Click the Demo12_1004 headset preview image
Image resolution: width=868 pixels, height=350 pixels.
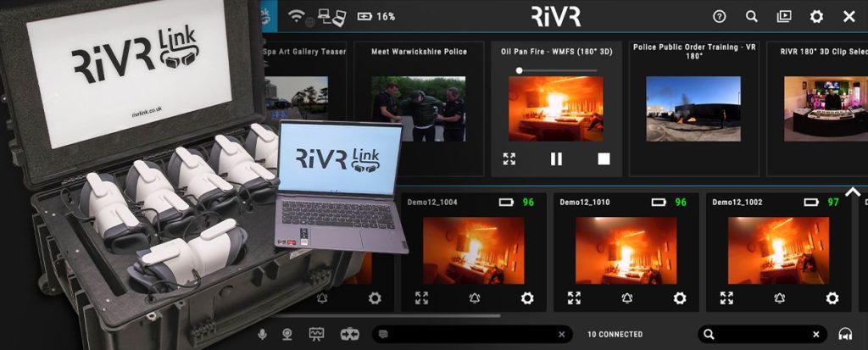click(473, 250)
